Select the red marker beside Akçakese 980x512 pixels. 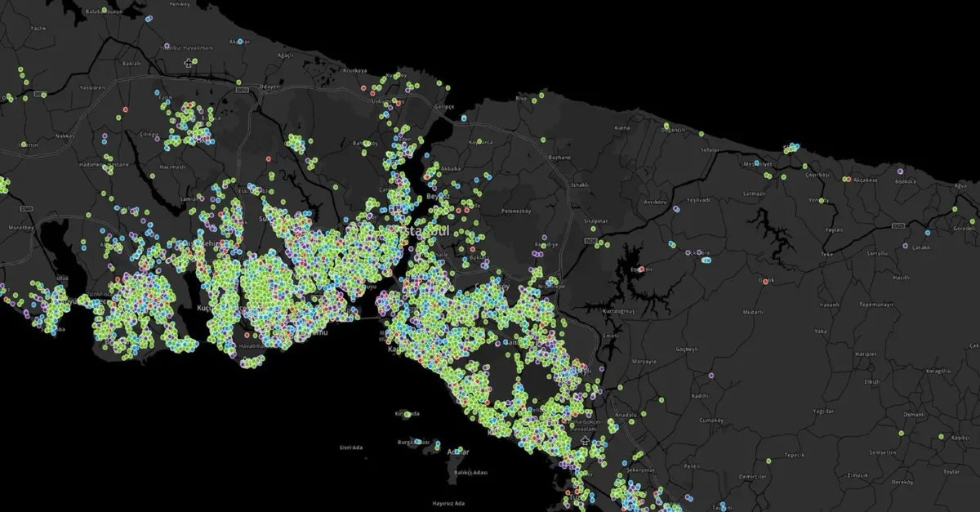pos(849,180)
